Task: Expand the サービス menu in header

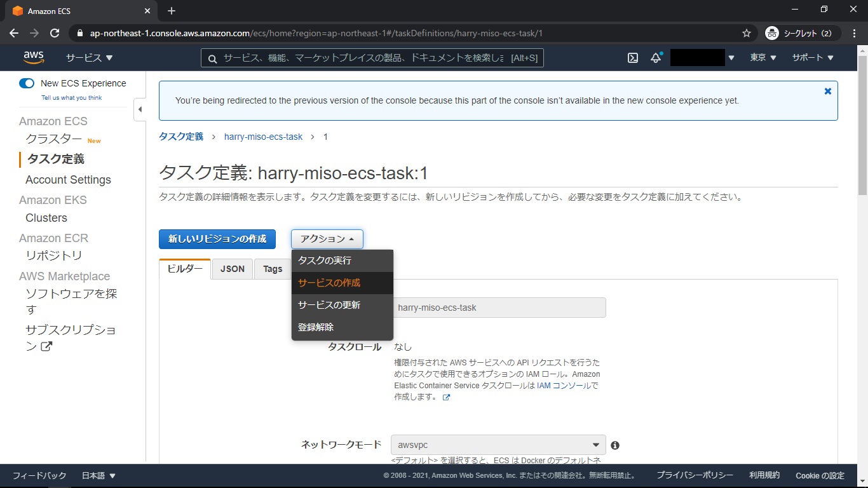Action: [x=89, y=58]
